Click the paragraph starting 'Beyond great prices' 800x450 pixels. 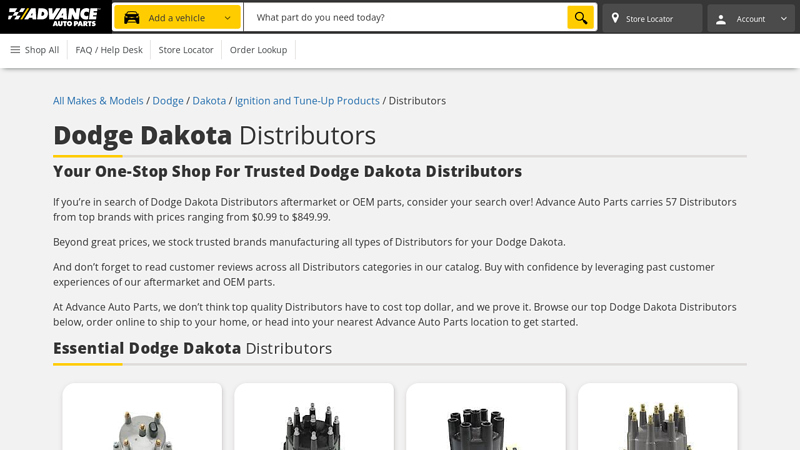tap(309, 242)
